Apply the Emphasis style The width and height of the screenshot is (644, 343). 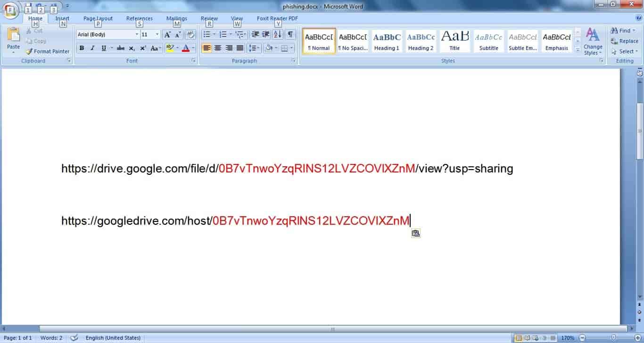[556, 41]
